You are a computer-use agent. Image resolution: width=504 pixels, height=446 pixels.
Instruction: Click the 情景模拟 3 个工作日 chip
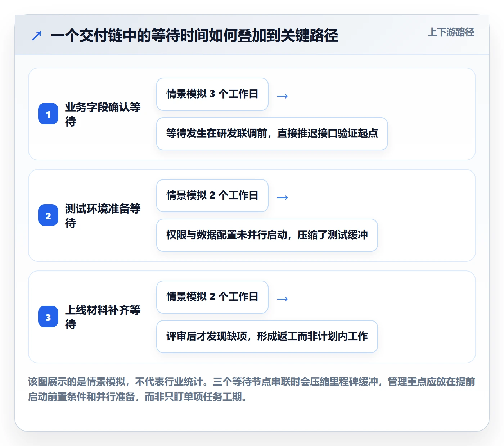[212, 94]
